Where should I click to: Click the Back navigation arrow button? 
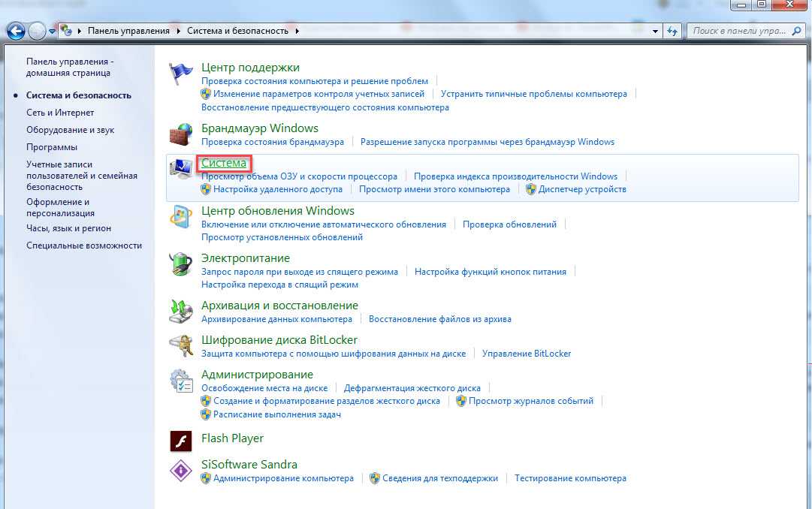(x=17, y=31)
